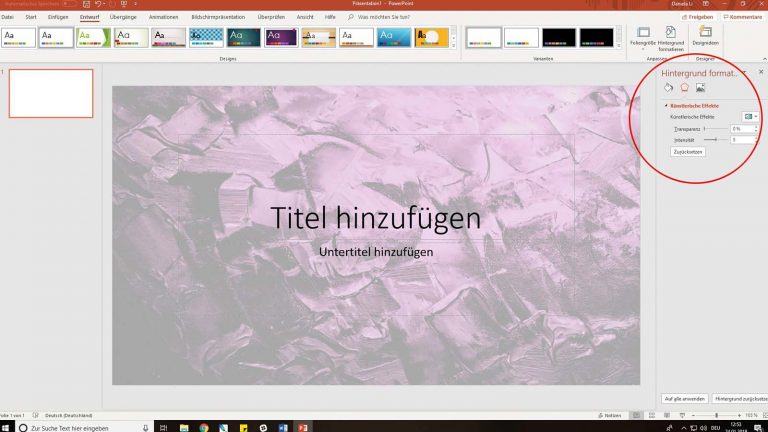Open the Bildschirmpräsentation tab

(x=218, y=17)
